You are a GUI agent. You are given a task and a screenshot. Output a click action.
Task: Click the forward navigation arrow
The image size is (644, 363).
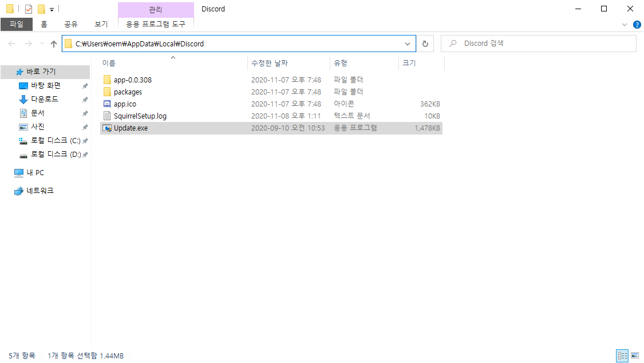click(29, 44)
